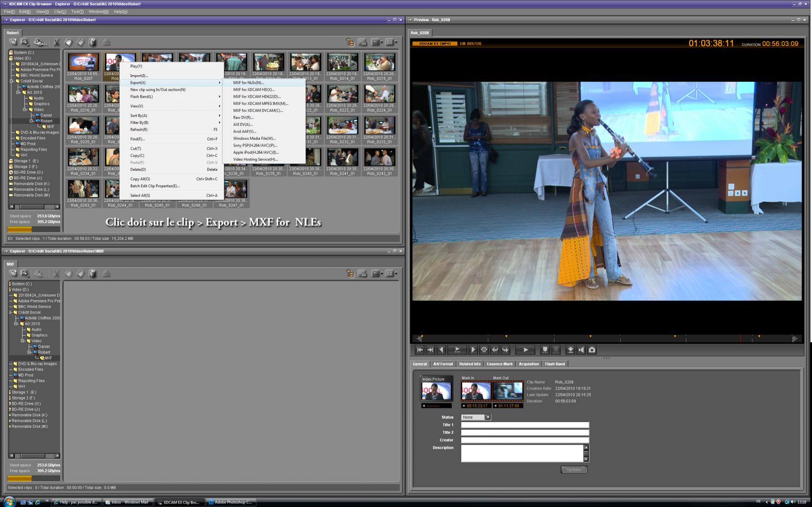Image resolution: width=812 pixels, height=507 pixels.
Task: Click the magnifier Find icon in Robert explorer toolbar
Action: point(25,42)
